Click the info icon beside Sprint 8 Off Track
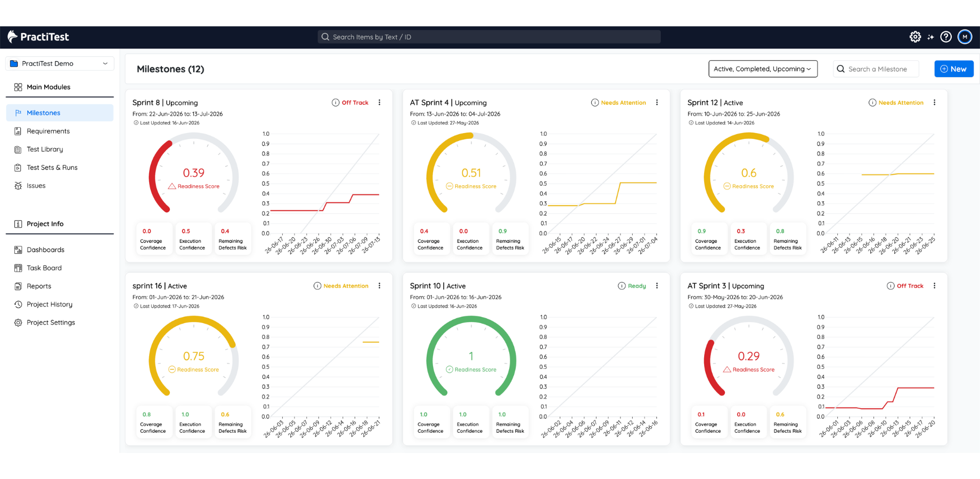This screenshot has height=479, width=980. [x=336, y=103]
